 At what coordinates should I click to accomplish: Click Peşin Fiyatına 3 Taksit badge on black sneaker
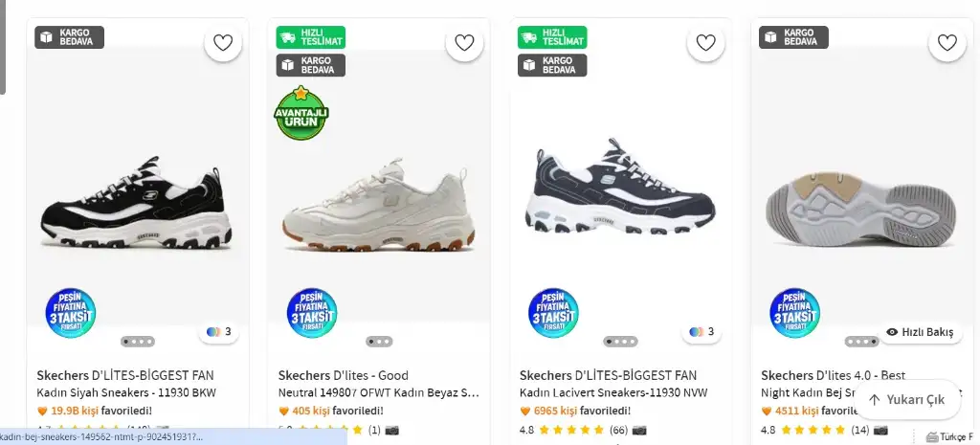pos(71,312)
